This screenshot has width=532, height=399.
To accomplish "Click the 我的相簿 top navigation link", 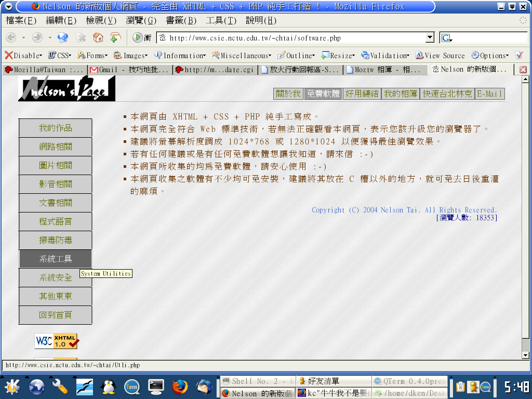I will click(400, 94).
